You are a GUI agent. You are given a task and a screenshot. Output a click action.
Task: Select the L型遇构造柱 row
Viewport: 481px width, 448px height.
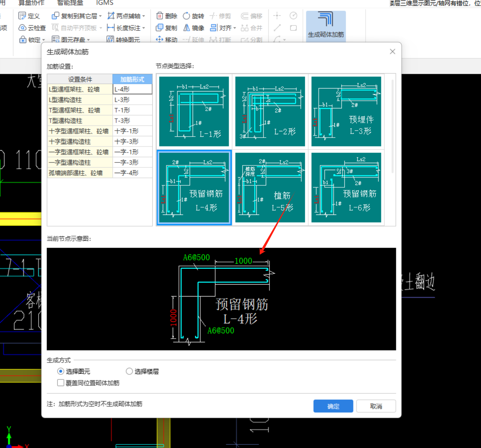(100, 100)
